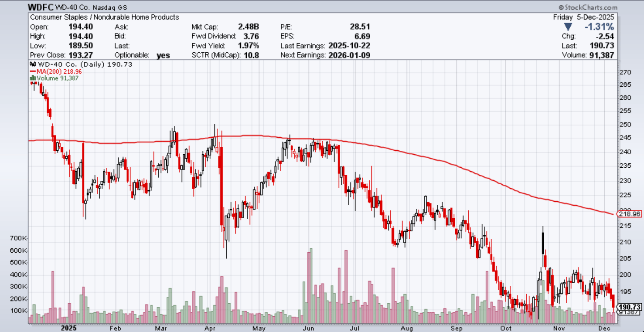
Task: Click the blue down-arrow next to -1.31%
Action: tap(568, 27)
